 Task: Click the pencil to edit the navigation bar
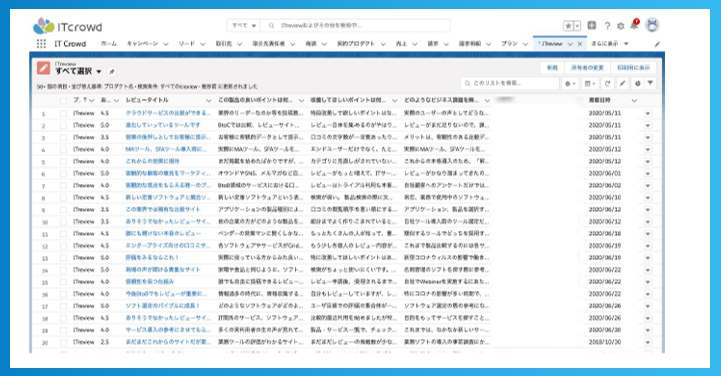[x=657, y=44]
